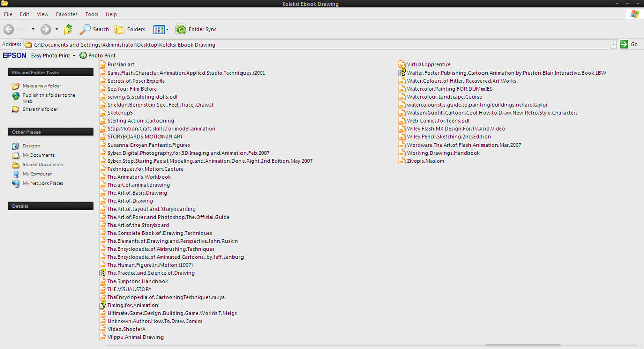Select The.Animator's.Workbook PDF icon
Viewport: 644px width, 349px height.
(103, 177)
